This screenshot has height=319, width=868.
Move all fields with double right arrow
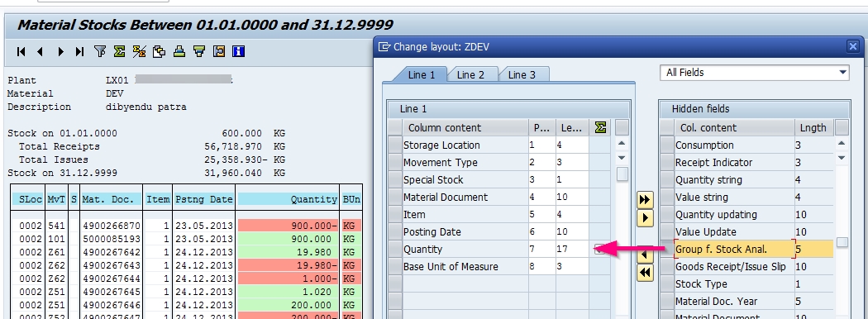[645, 200]
